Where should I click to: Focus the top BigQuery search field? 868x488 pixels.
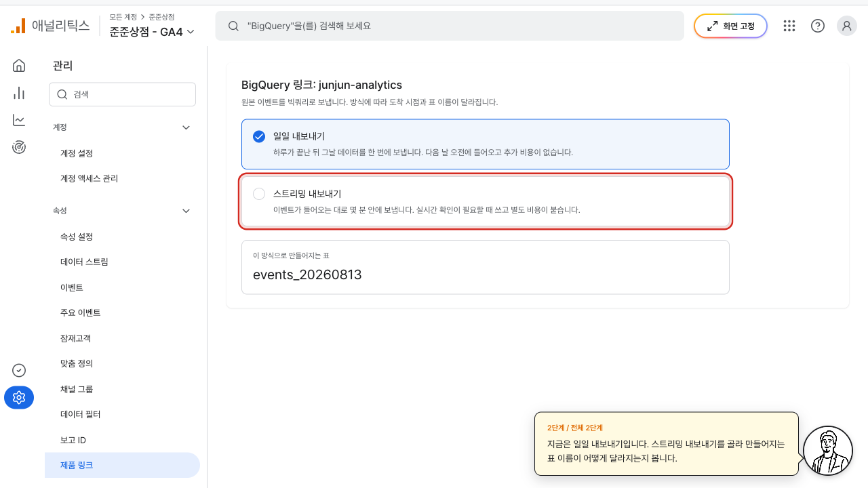tap(450, 26)
